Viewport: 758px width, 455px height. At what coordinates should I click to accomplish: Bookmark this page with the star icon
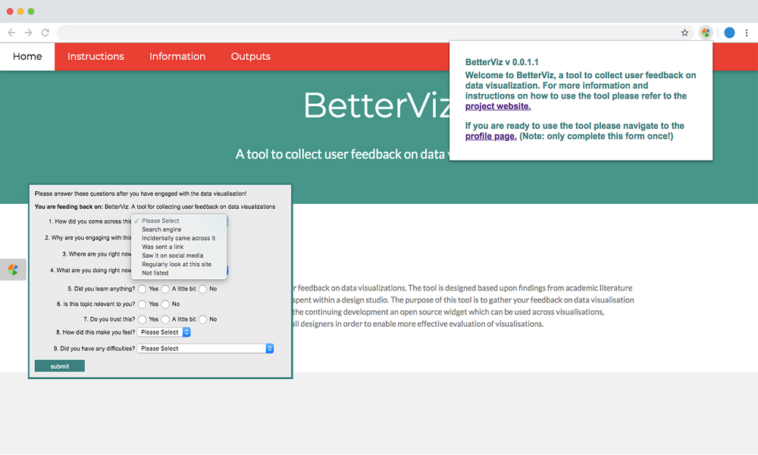tap(685, 33)
